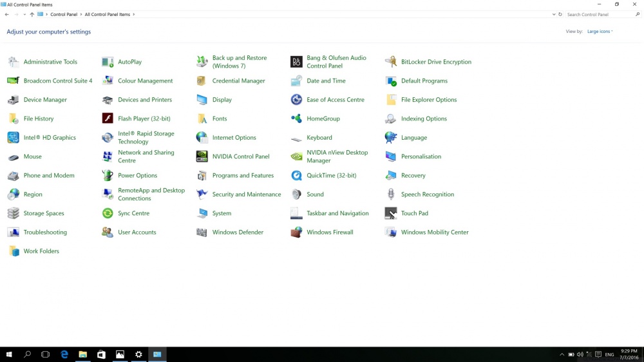The height and width of the screenshot is (362, 644).
Task: Expand the View by Large icons dropdown
Action: (x=600, y=32)
